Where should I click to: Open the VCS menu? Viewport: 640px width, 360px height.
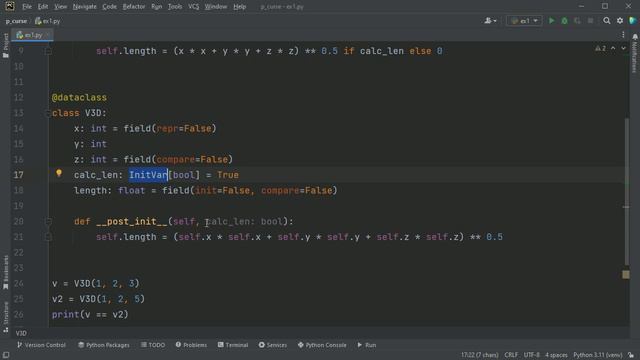(x=193, y=7)
